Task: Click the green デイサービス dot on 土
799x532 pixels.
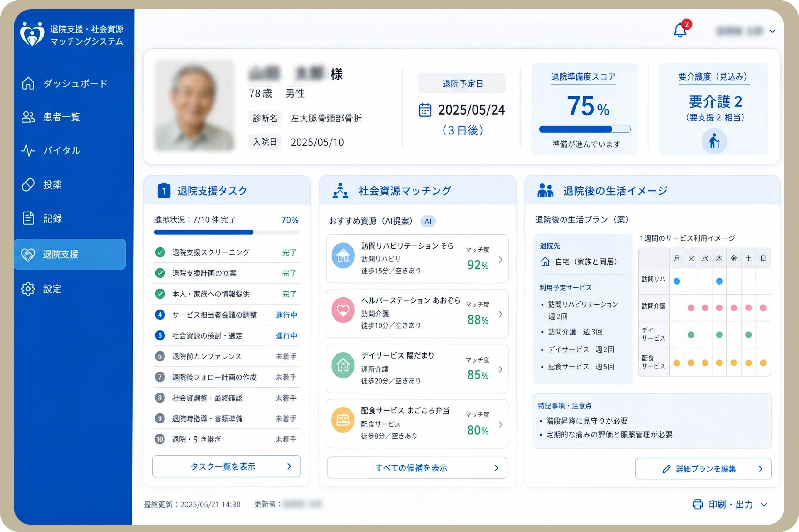Action: click(748, 335)
